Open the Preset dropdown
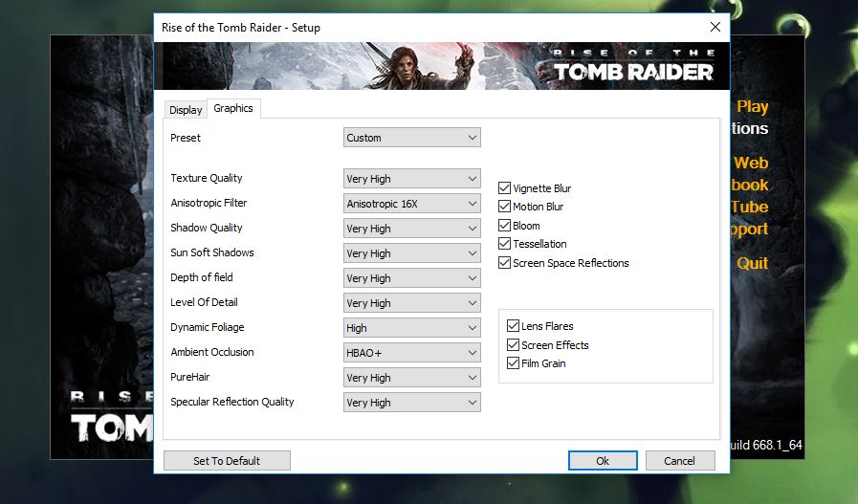The height and width of the screenshot is (504, 858). (x=412, y=138)
